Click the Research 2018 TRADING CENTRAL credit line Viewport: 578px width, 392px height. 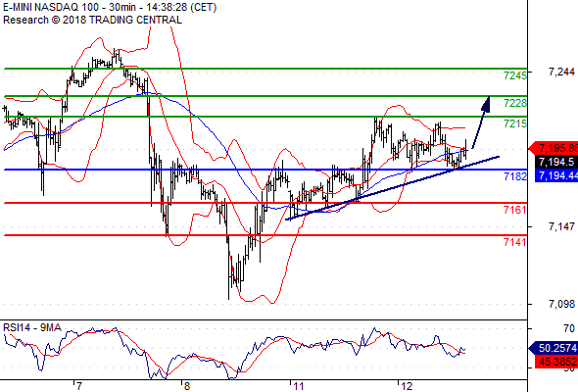[92, 20]
